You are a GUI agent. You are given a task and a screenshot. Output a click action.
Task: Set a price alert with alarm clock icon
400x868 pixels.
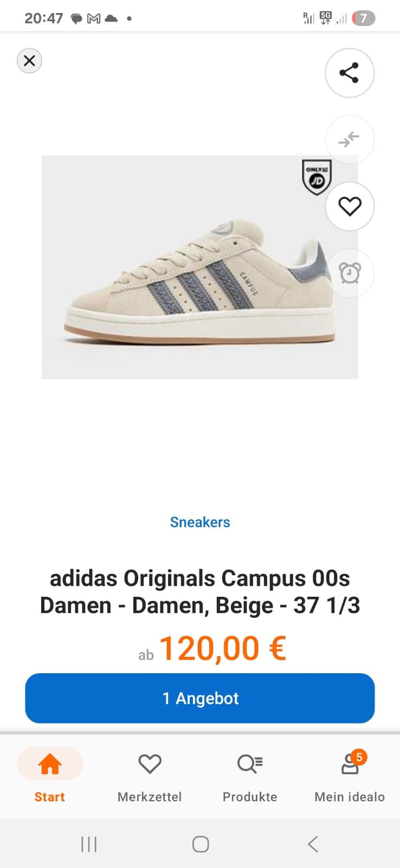pyautogui.click(x=350, y=273)
